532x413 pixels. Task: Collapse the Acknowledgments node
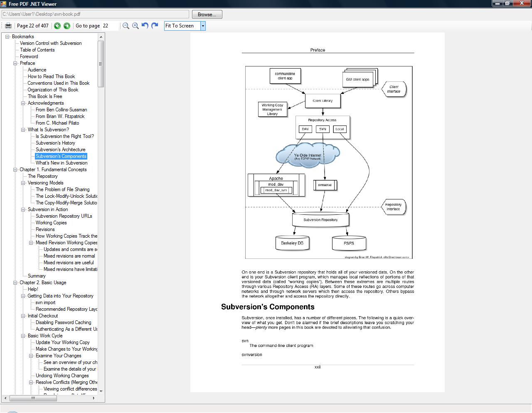[x=23, y=103]
